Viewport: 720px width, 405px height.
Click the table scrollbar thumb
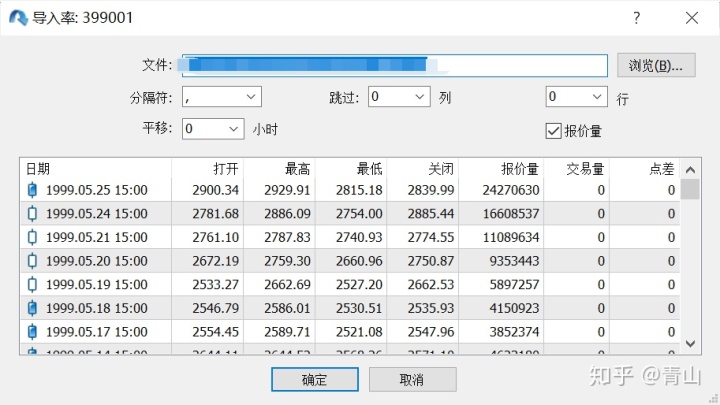coord(690,189)
